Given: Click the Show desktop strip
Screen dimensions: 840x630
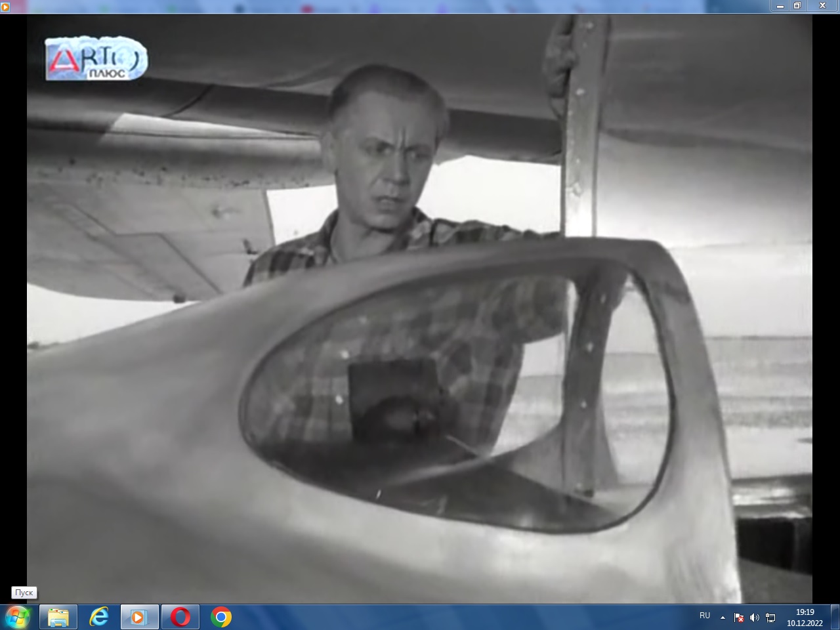Looking at the screenshot, I should pyautogui.click(x=835, y=618).
